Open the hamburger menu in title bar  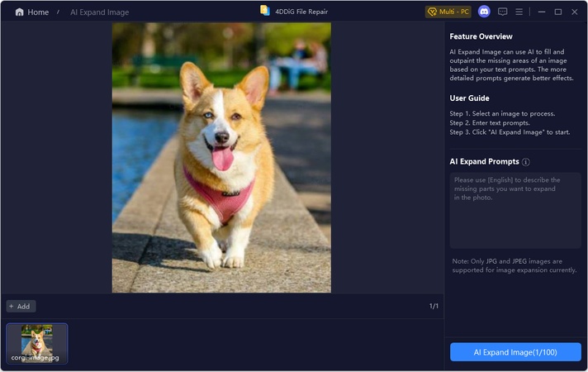click(519, 12)
